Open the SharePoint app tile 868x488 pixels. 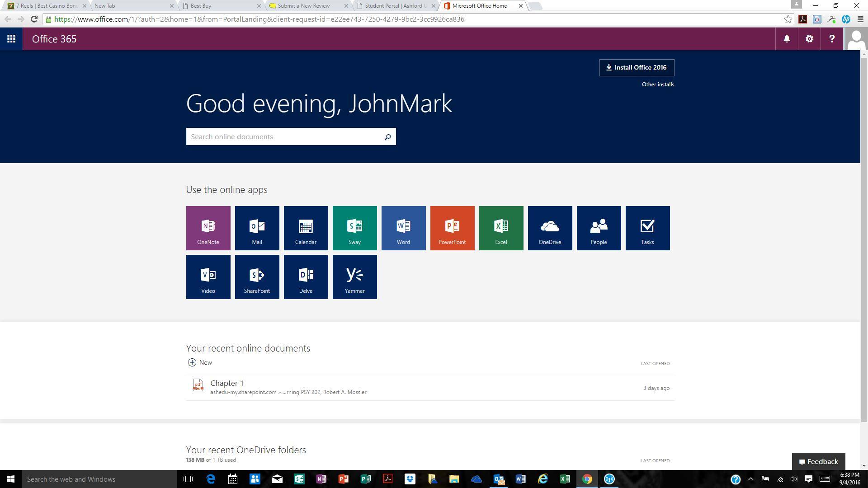pos(257,277)
